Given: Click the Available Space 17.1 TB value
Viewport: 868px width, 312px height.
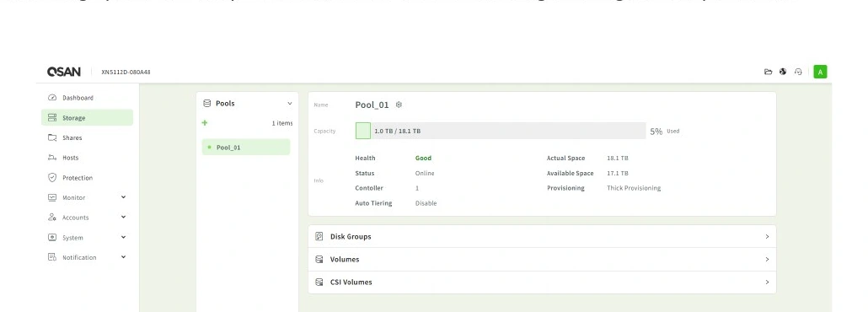Looking at the screenshot, I should pos(617,173).
